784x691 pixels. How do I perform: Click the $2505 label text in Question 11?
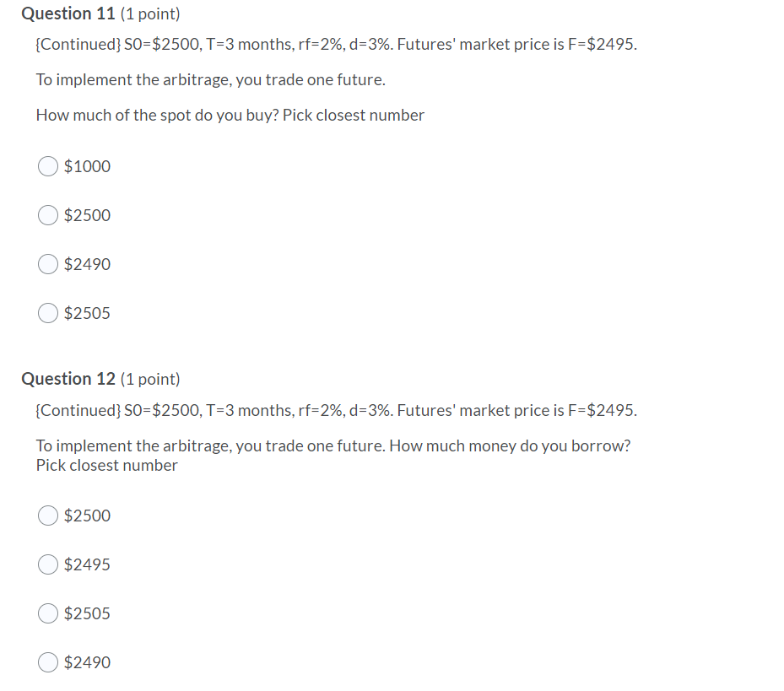point(86,313)
